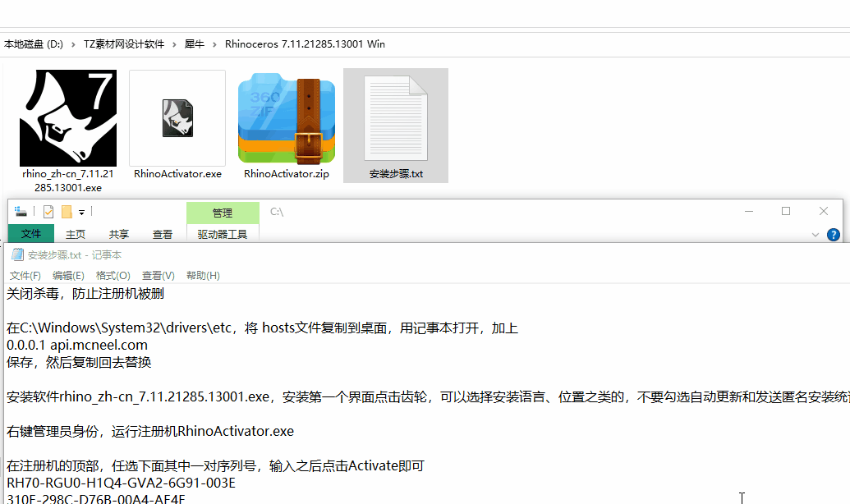Click the line '右键管理员身份，运行注册机RhinoActivator.exe'
850x504 pixels.
click(x=150, y=432)
